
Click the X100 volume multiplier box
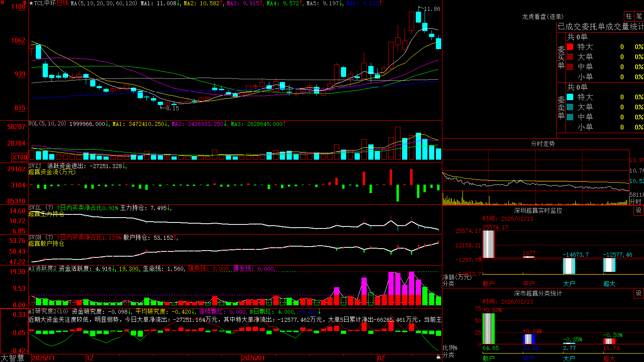(x=19, y=157)
